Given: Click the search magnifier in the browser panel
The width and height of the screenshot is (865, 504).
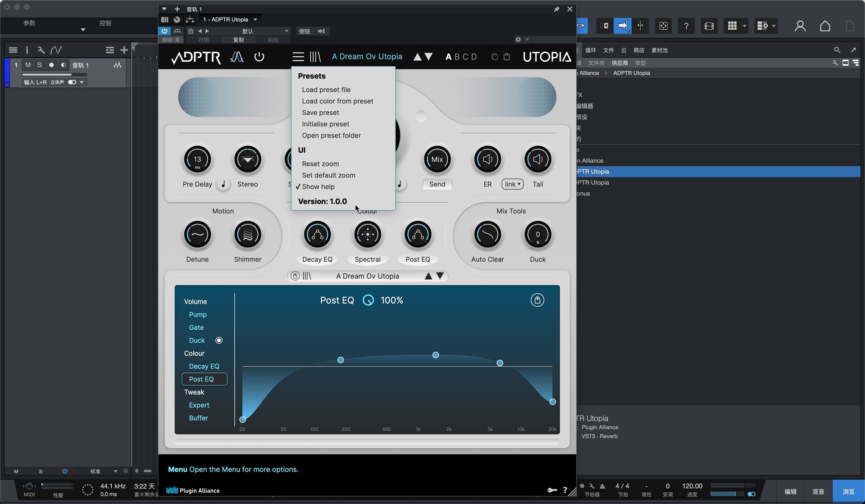Looking at the screenshot, I should [x=837, y=50].
